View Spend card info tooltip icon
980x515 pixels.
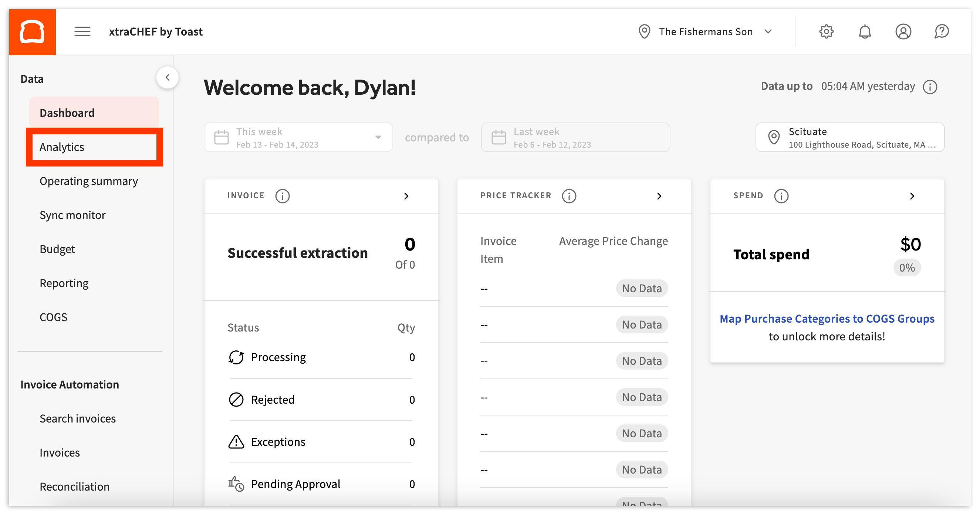[781, 196]
